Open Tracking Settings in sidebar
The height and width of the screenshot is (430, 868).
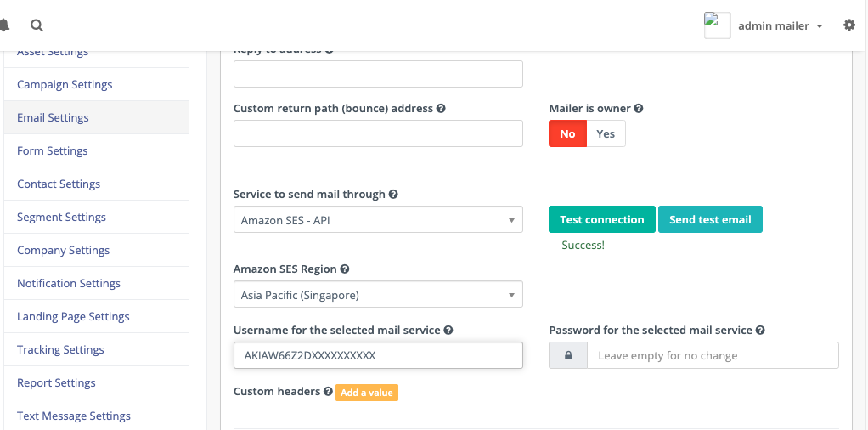click(60, 349)
